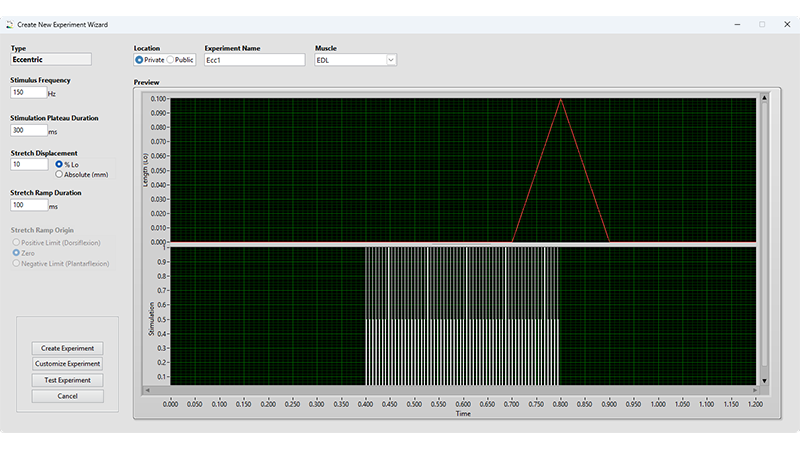Image resolution: width=800 pixels, height=450 pixels.
Task: Click the Stimulation Plateau Duration field
Action: click(x=28, y=130)
